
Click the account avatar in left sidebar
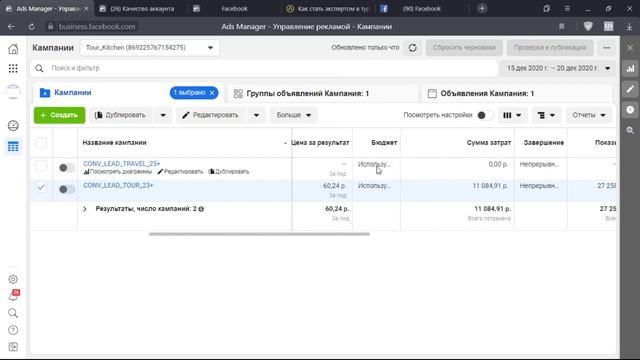coord(13,92)
